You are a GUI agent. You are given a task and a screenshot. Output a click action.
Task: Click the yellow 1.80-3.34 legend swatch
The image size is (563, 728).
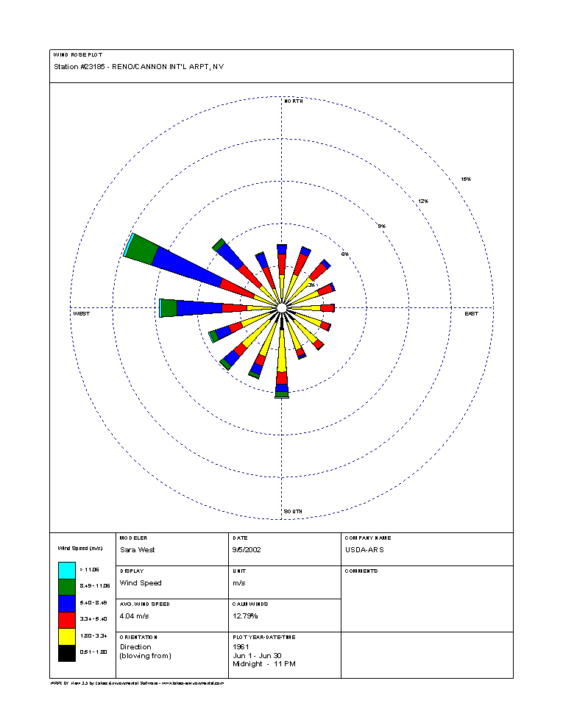click(67, 637)
